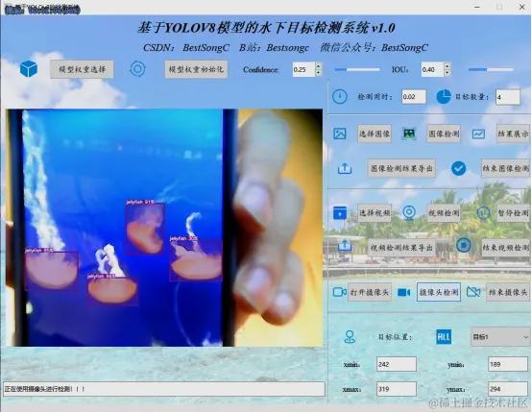
Task: Click the picture frame select image icon
Action: (x=340, y=134)
